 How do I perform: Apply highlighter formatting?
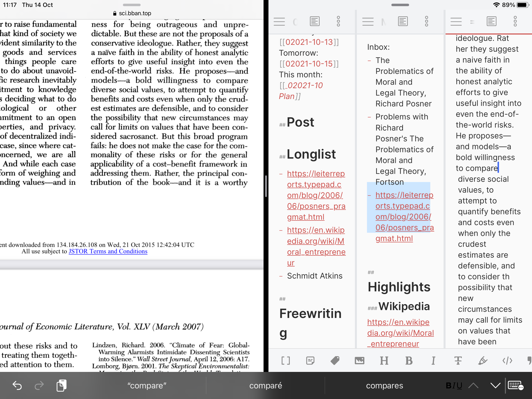[x=483, y=361]
